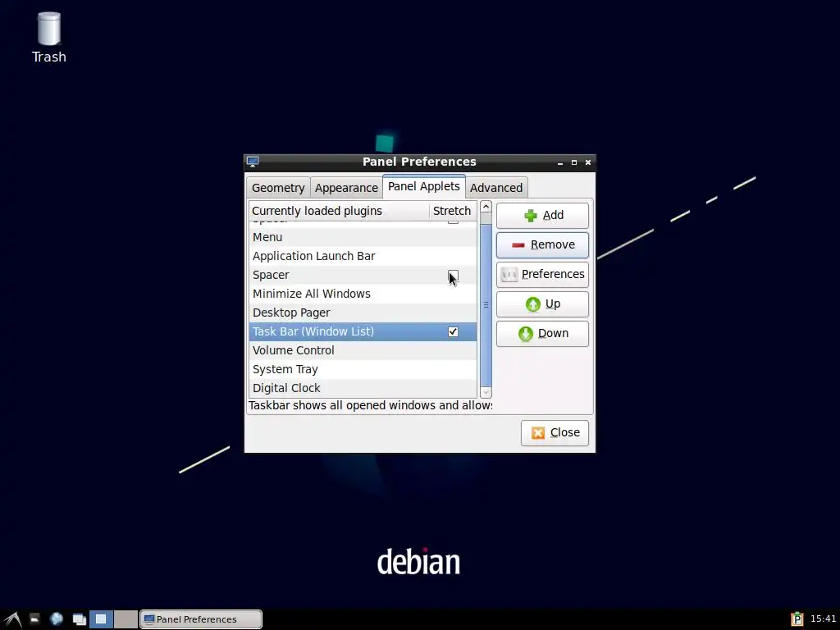
Task: Click the Remove plugin button
Action: point(543,244)
